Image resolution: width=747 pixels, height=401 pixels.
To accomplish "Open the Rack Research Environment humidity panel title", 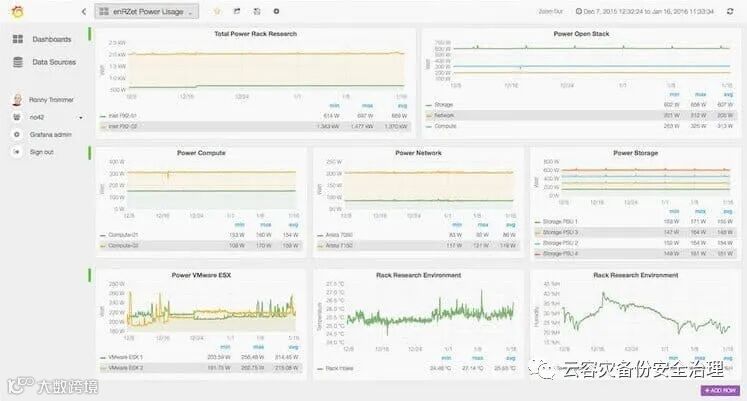I will 636,275.
